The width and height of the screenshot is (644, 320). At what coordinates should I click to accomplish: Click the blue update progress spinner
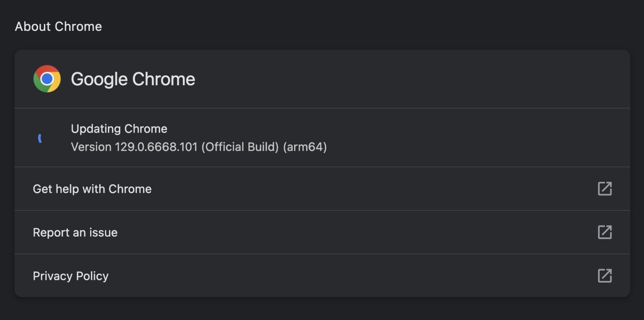[x=40, y=138]
